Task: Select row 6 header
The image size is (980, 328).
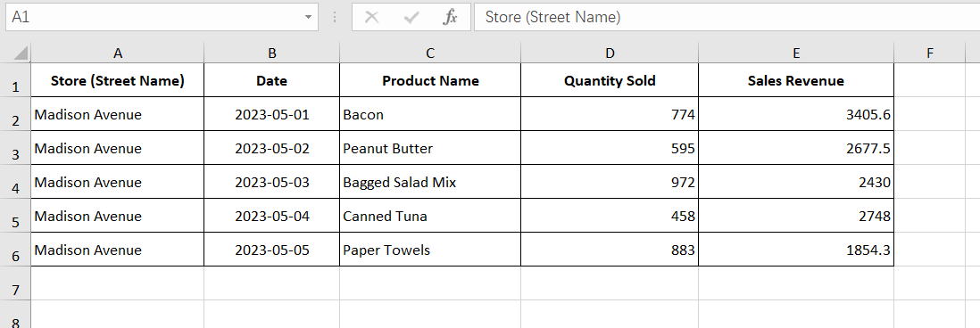Action: tap(15, 250)
